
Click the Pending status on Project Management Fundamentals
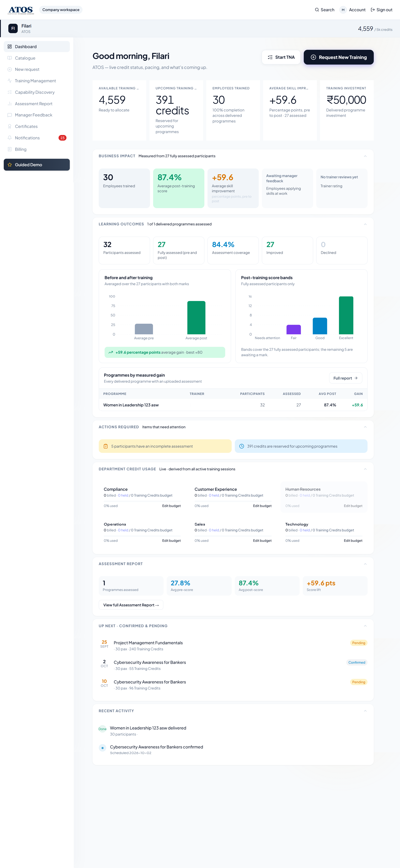tap(359, 643)
